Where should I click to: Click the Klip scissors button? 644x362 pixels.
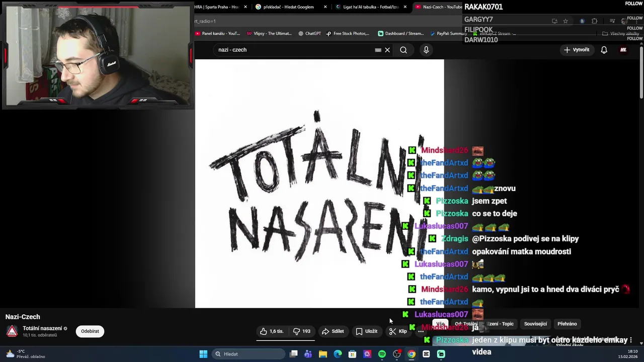click(398, 331)
